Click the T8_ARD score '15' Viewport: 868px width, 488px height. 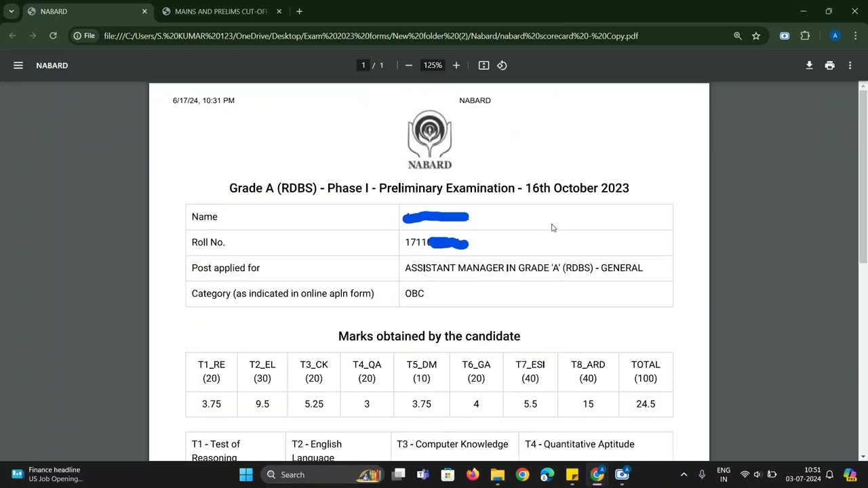pyautogui.click(x=588, y=404)
